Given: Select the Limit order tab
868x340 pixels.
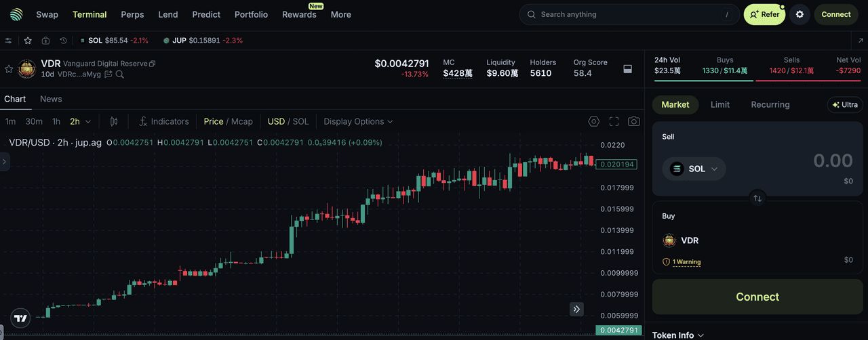Looking at the screenshot, I should coord(720,104).
